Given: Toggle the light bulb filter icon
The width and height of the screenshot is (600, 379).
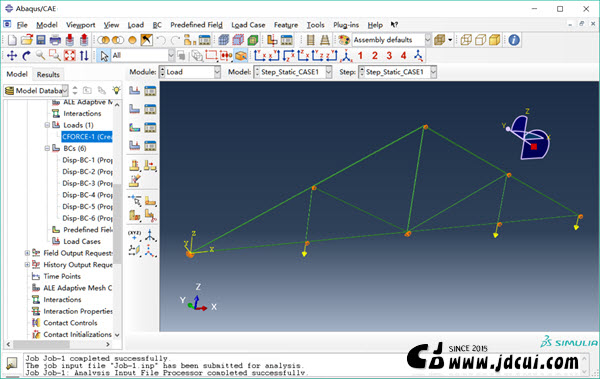Looking at the screenshot, I should click(x=116, y=90).
